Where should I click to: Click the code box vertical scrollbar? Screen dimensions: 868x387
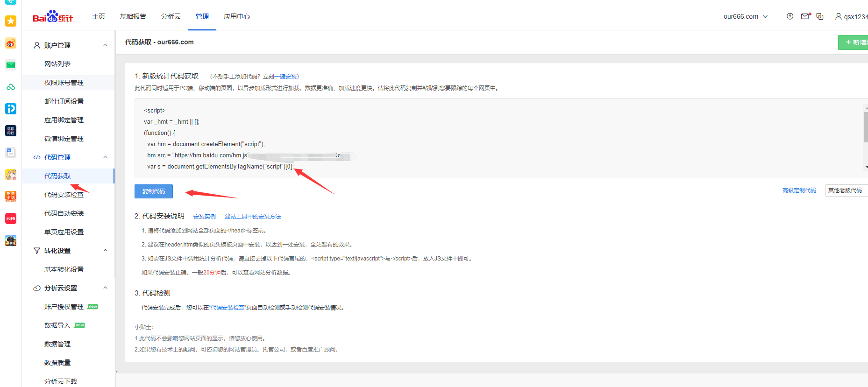coord(866,127)
